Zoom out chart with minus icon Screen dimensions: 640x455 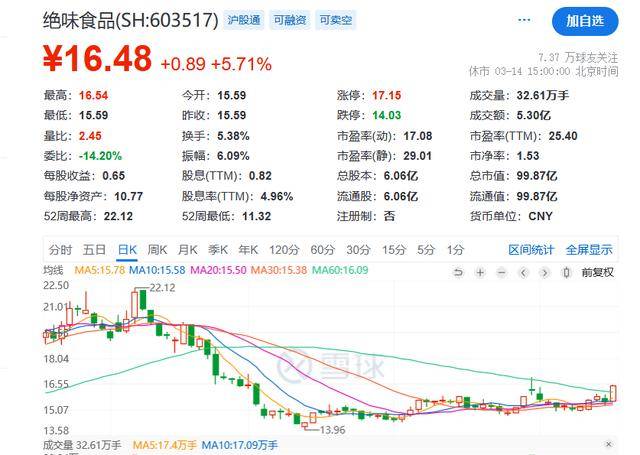click(x=502, y=272)
